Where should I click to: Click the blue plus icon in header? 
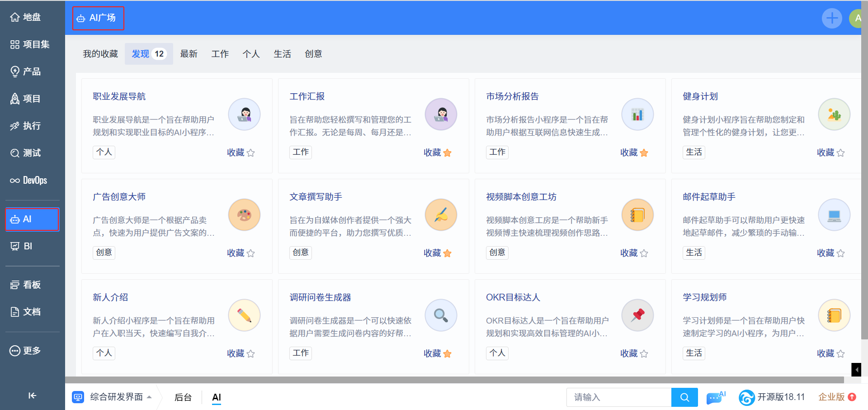click(x=831, y=19)
